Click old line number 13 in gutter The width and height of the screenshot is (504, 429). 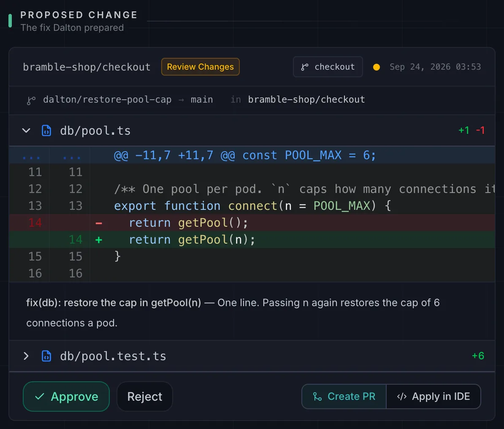(x=35, y=206)
